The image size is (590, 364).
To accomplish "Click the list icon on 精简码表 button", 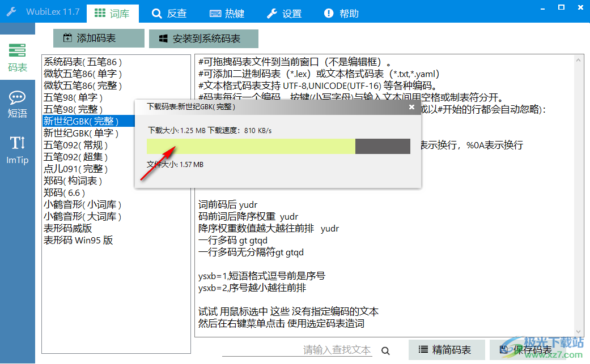I will tap(422, 350).
